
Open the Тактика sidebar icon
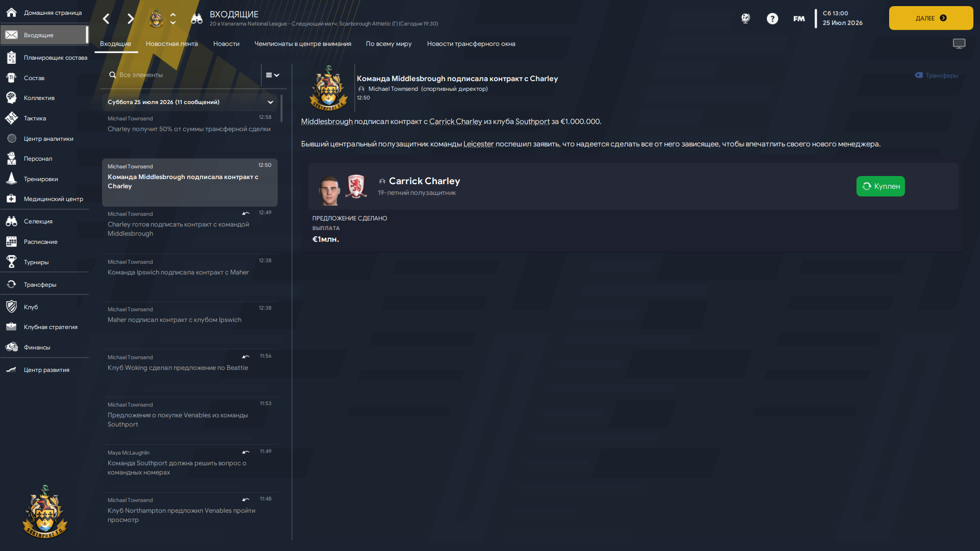coord(11,118)
